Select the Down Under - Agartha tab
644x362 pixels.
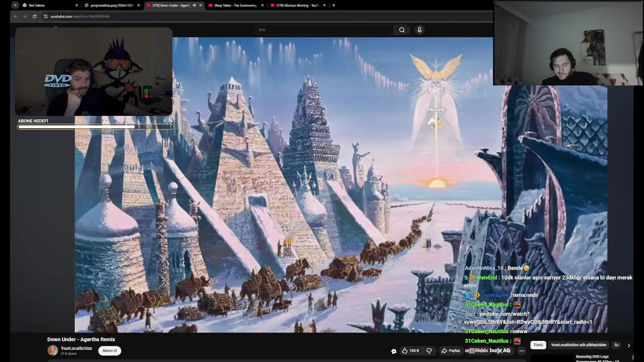click(174, 5)
